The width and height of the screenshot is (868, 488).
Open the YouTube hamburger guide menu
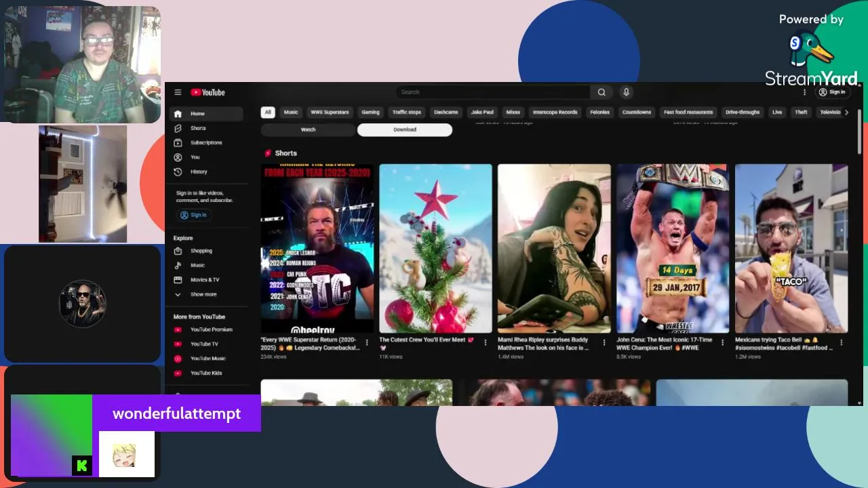click(x=178, y=92)
